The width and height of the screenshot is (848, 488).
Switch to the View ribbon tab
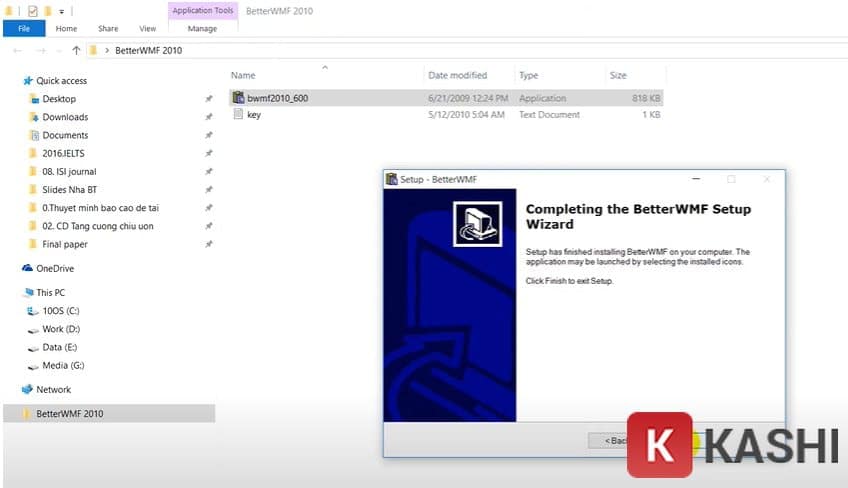click(148, 29)
